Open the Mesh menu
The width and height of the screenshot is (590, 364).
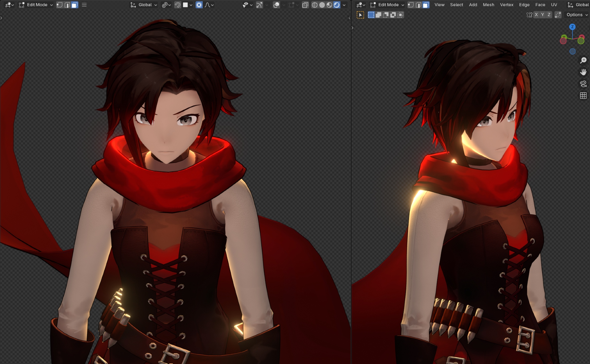click(488, 5)
